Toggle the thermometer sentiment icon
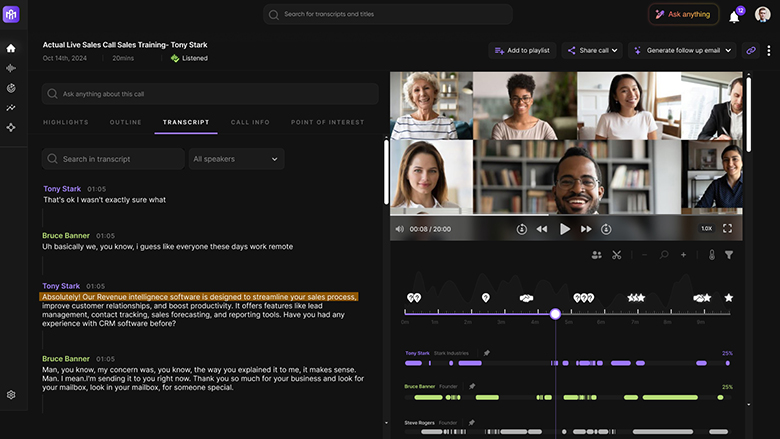 pyautogui.click(x=712, y=255)
